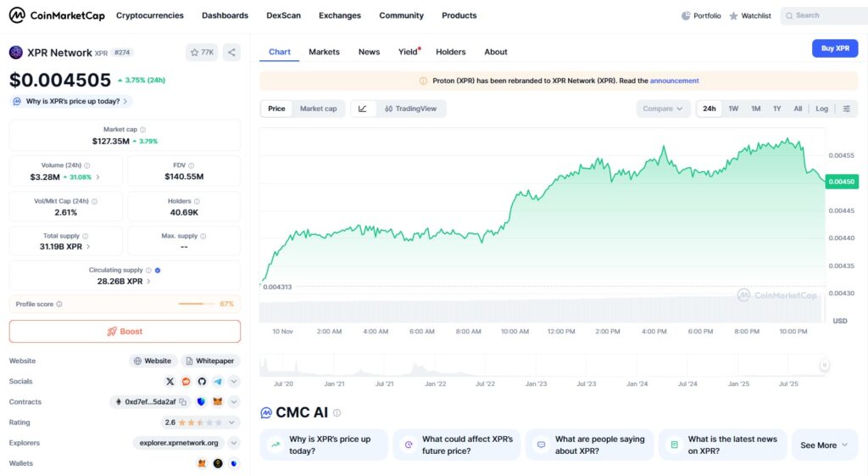Click the MetaMask fox icon in Contracts
The height and width of the screenshot is (476, 868).
point(217,402)
